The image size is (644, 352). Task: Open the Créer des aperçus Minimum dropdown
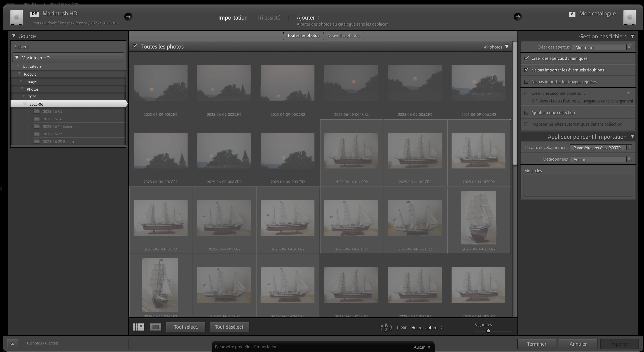601,47
